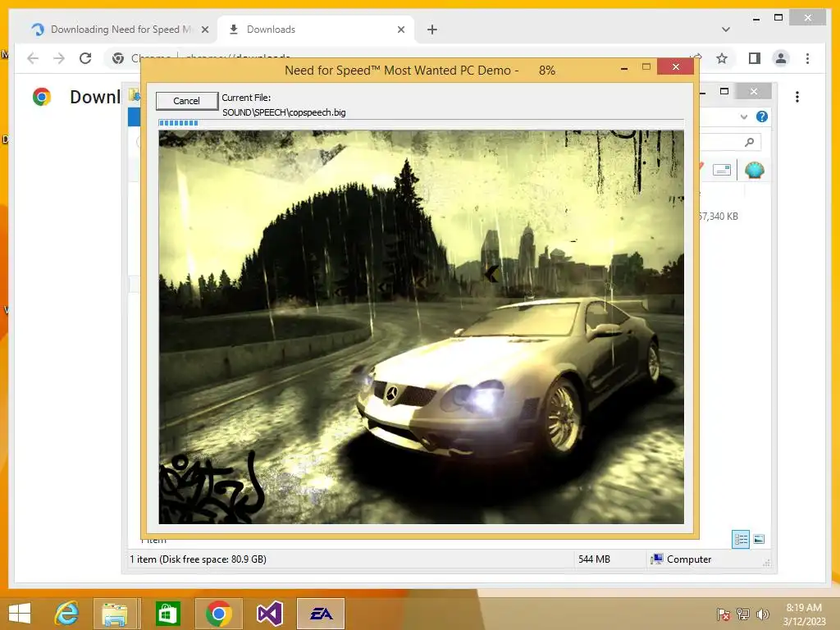
Task: Open Chrome tab search dropdown
Action: 726,30
